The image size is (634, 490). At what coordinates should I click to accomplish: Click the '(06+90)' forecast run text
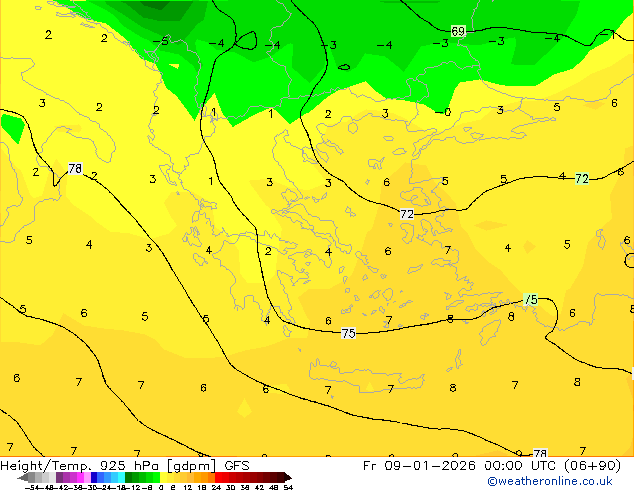tap(592, 466)
